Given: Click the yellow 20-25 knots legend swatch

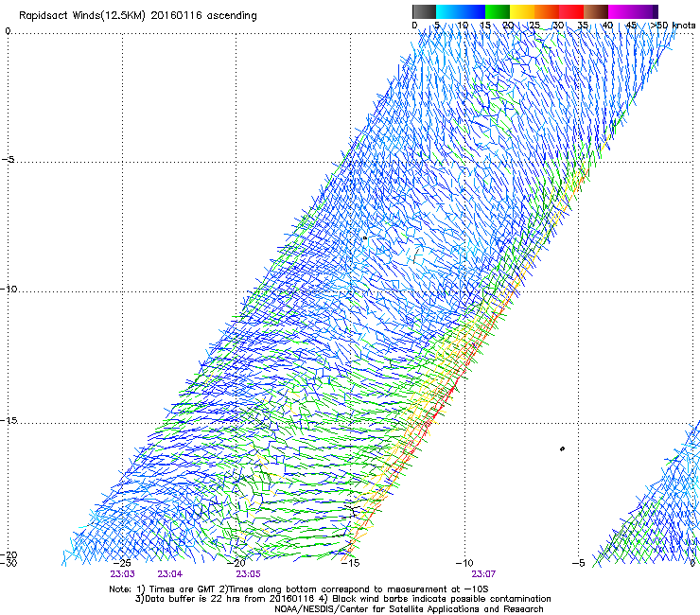Looking at the screenshot, I should coord(522,11).
